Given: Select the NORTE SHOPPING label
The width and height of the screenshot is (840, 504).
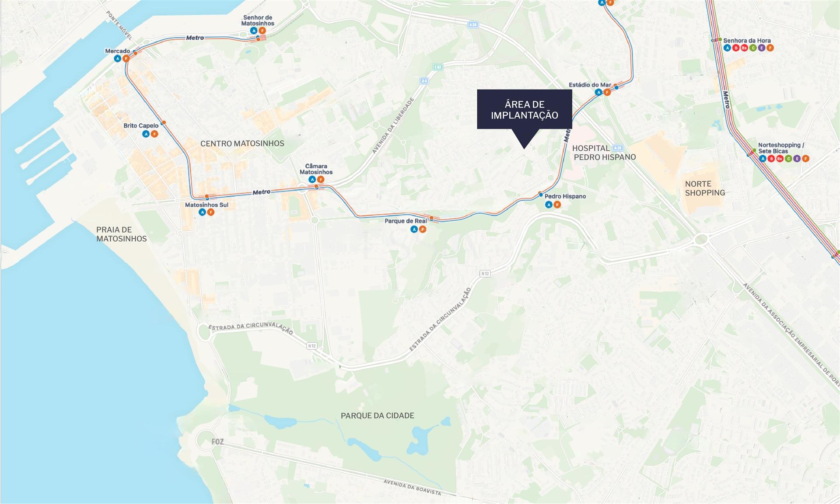Looking at the screenshot, I should [705, 188].
